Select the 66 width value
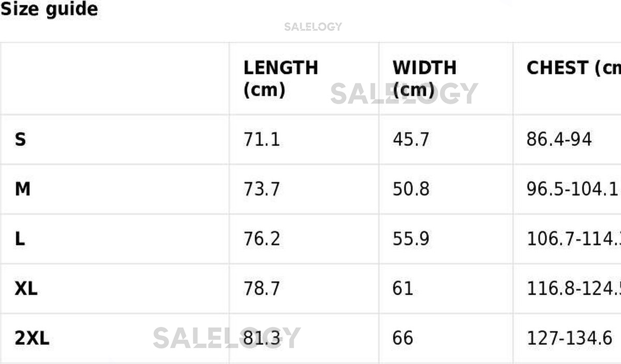 click(x=403, y=339)
